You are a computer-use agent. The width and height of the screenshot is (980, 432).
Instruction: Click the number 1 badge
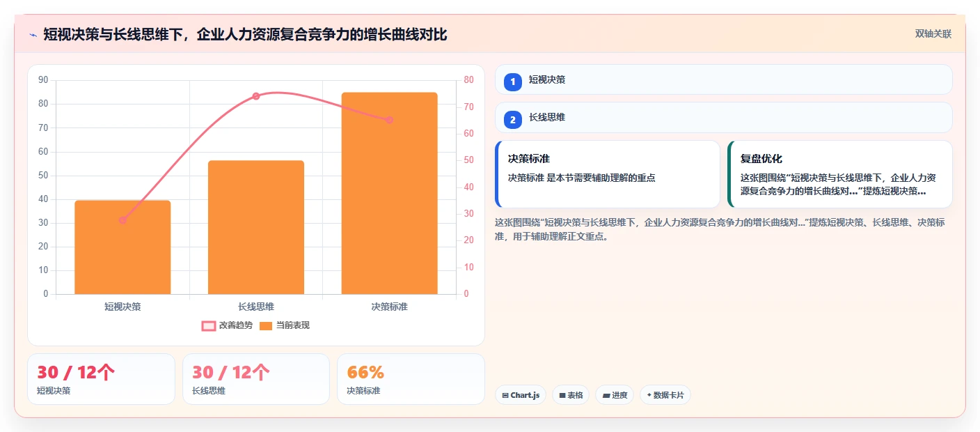513,82
